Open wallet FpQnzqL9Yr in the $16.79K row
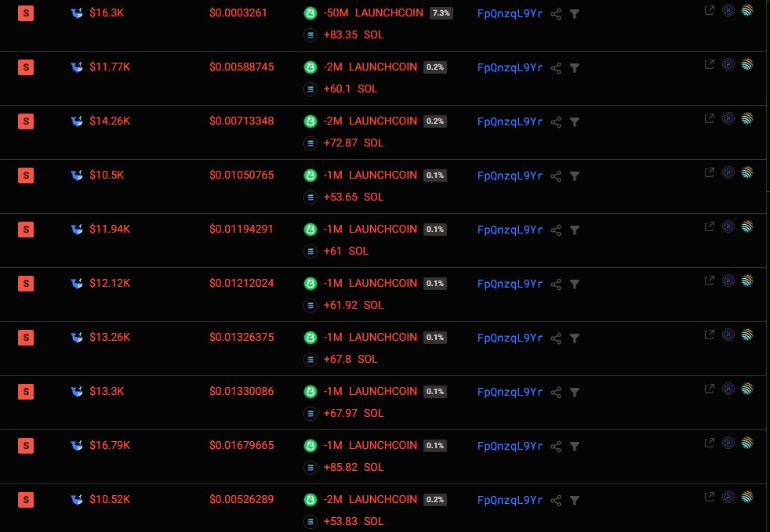This screenshot has height=532, width=770. point(510,446)
